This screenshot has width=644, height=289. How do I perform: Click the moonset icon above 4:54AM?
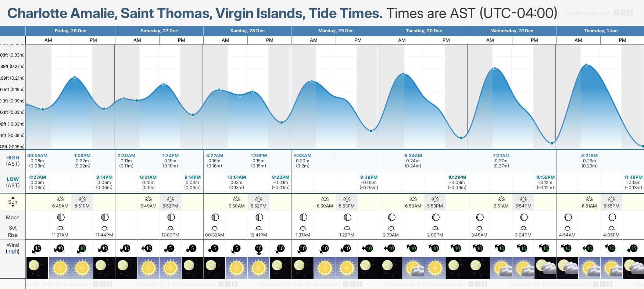(568, 228)
